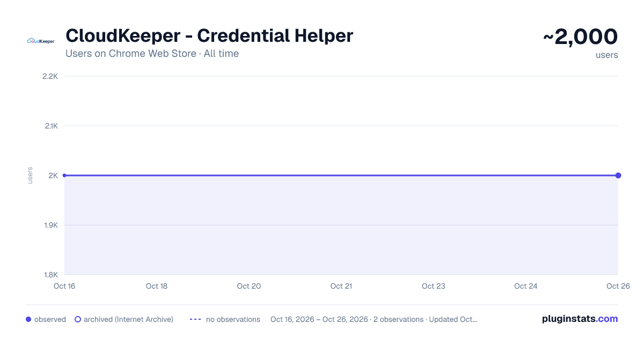644x338 pixels.
Task: Click the '1.8K' y-axis label
Action: 50,275
